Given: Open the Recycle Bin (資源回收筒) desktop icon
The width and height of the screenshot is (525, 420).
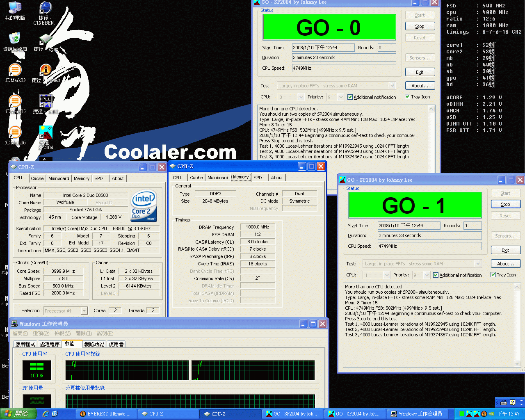Looking at the screenshot, I should coord(15,42).
